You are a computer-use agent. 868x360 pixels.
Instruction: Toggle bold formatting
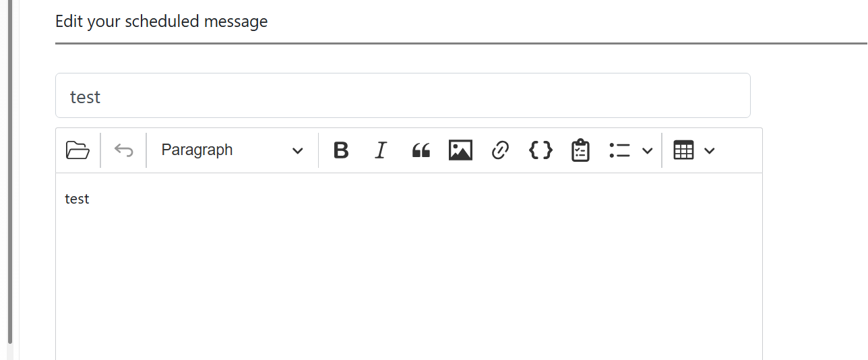point(341,150)
